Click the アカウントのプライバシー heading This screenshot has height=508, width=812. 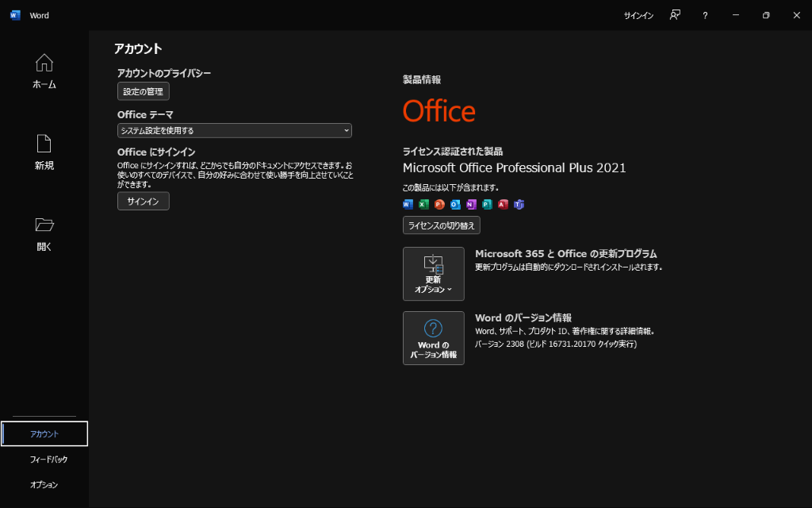tap(164, 73)
